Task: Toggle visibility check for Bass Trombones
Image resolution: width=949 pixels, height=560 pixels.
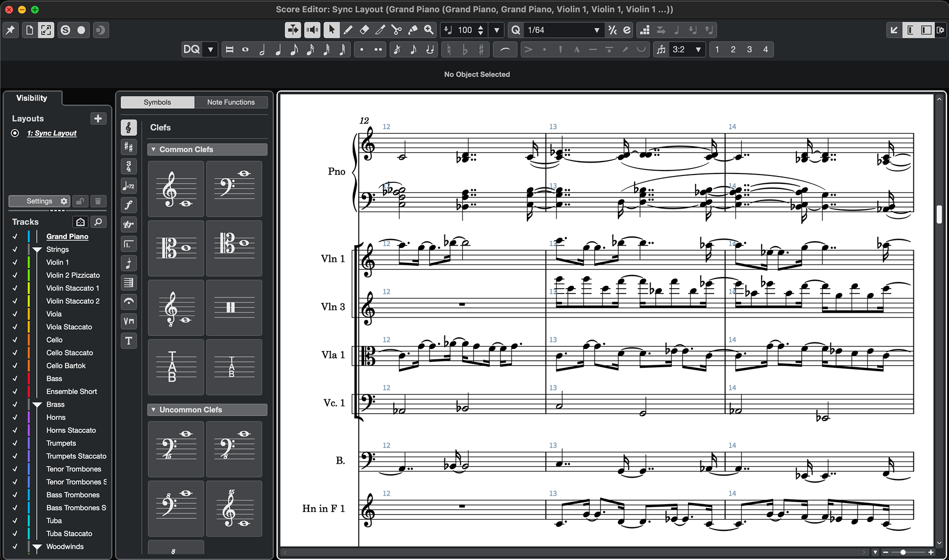Action: [15, 495]
